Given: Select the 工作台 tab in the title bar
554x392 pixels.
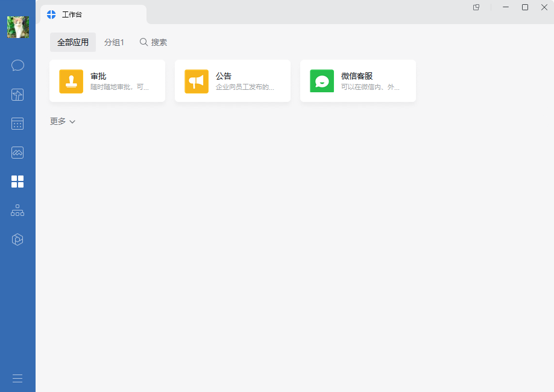Looking at the screenshot, I should pos(93,14).
